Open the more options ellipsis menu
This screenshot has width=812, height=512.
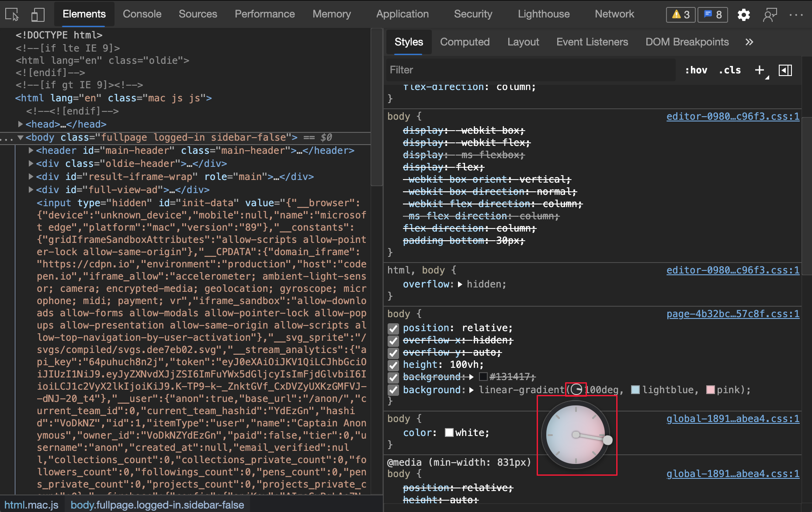click(796, 14)
